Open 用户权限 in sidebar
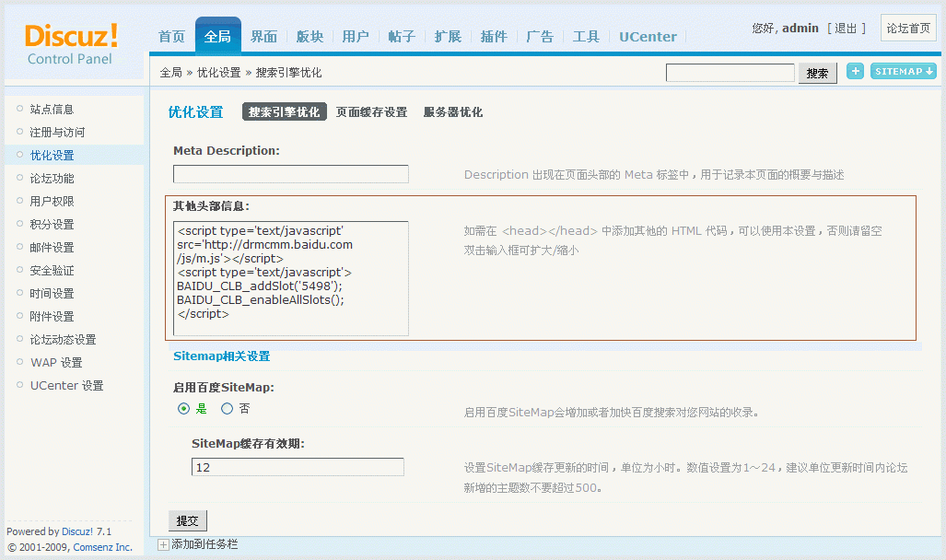This screenshot has width=946, height=560. click(x=52, y=201)
